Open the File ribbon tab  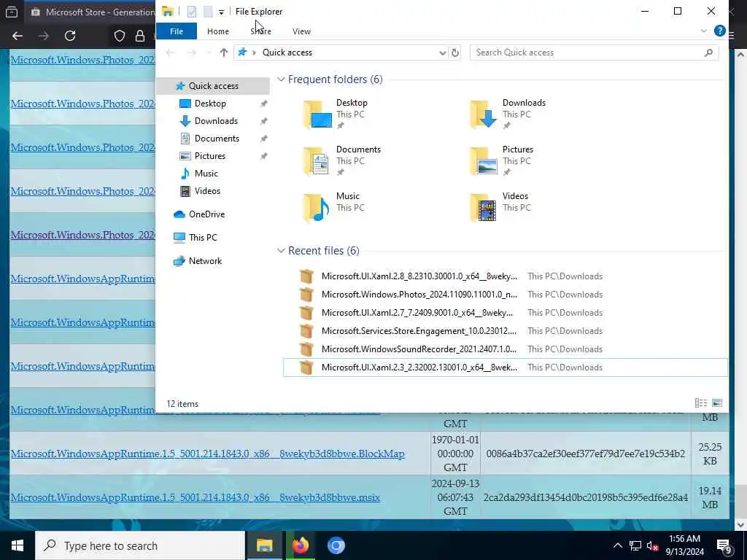(x=177, y=31)
